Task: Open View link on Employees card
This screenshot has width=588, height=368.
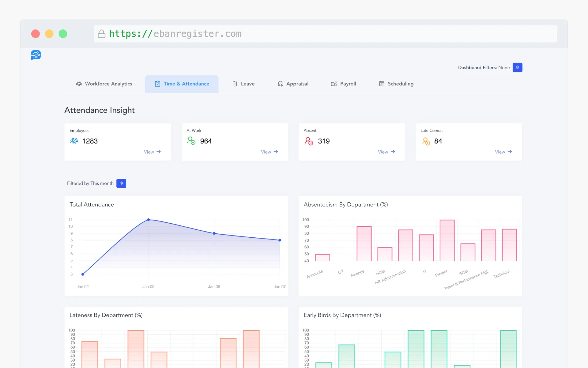Action: (x=152, y=152)
